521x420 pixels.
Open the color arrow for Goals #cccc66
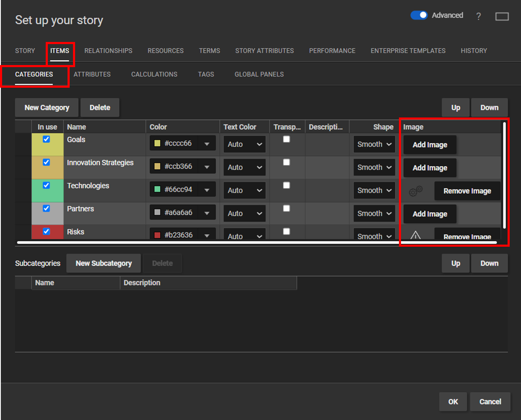tap(207, 143)
